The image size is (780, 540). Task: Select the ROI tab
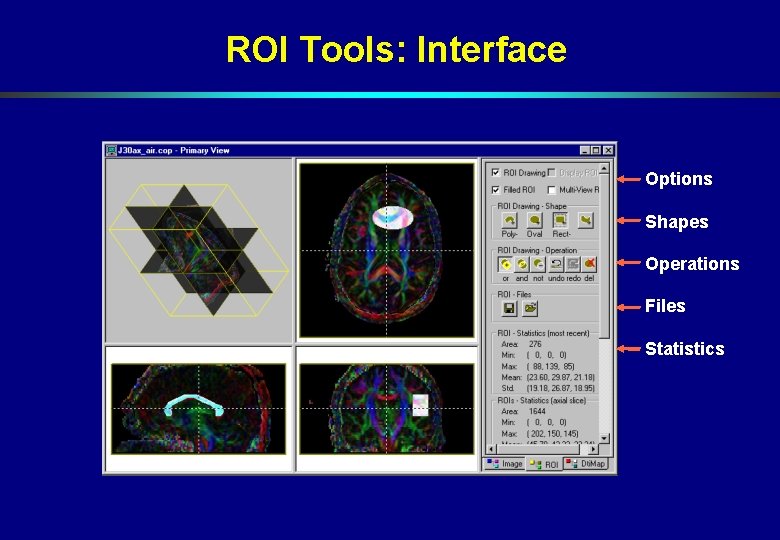click(x=544, y=464)
